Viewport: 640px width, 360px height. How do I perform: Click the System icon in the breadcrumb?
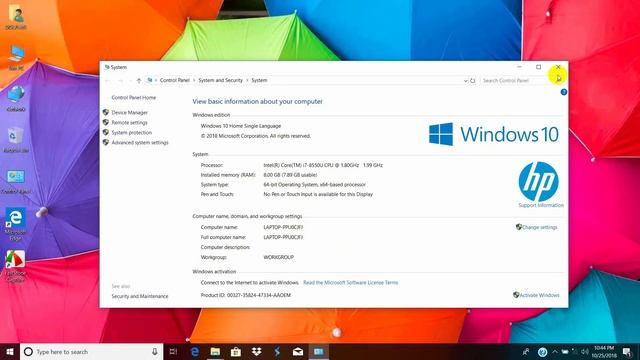pos(150,80)
